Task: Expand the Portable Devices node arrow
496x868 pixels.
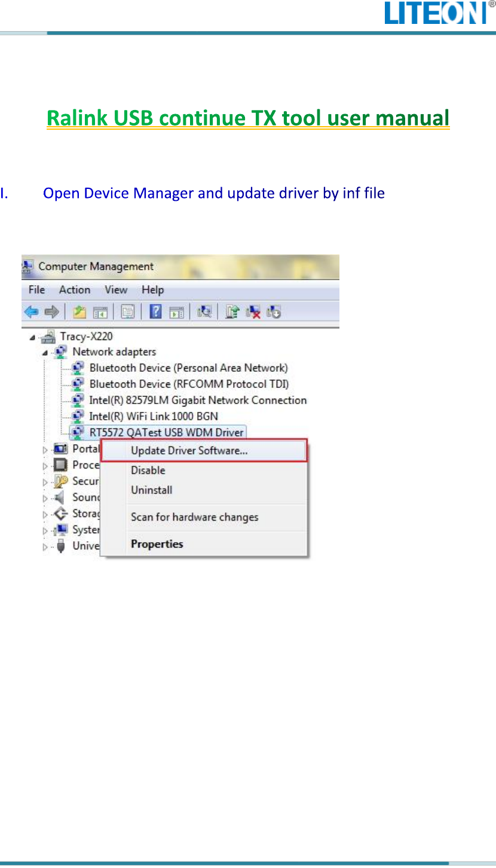Action: pos(45,449)
